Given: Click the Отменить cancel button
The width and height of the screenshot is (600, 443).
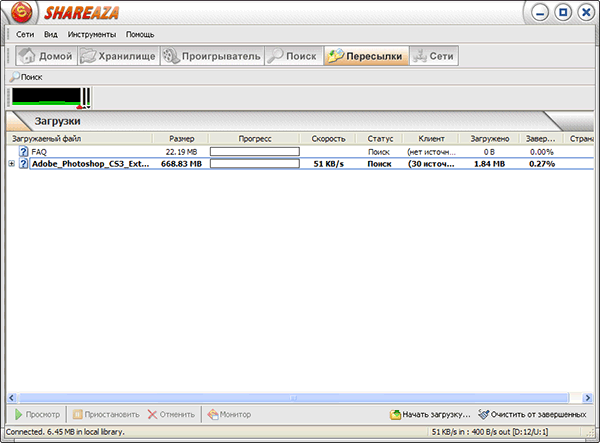Looking at the screenshot, I should click(171, 414).
